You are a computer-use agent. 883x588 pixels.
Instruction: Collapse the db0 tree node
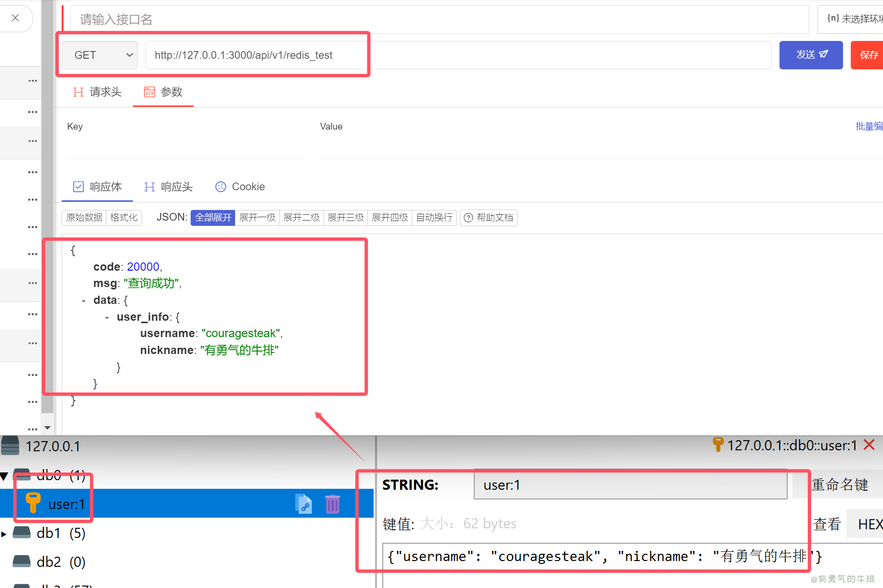pos(4,477)
